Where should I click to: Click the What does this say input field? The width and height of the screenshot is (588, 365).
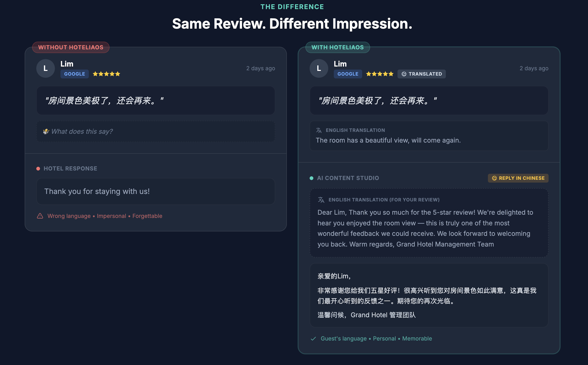(155, 131)
